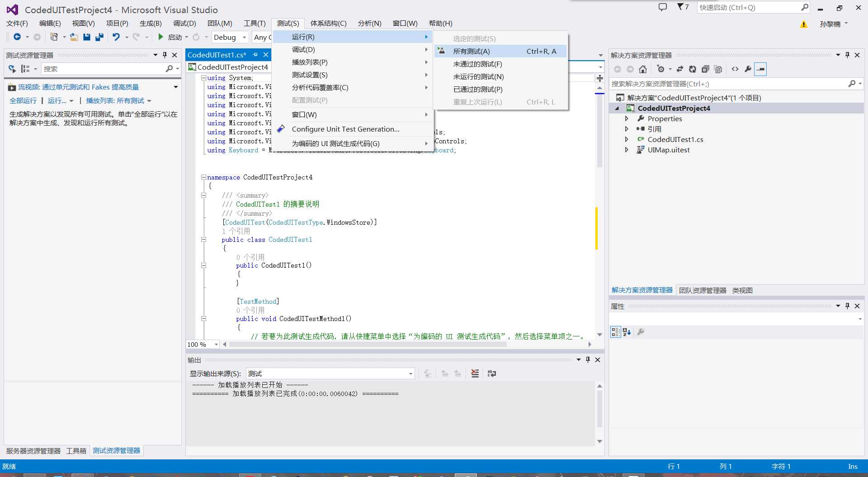
Task: Switch to 类视图 tab
Action: (742, 290)
